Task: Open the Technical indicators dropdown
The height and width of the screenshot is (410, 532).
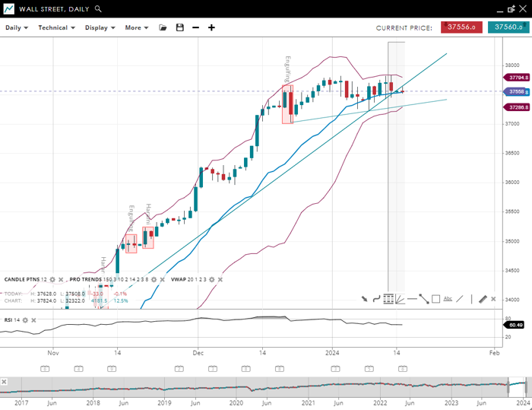Action: [x=57, y=27]
